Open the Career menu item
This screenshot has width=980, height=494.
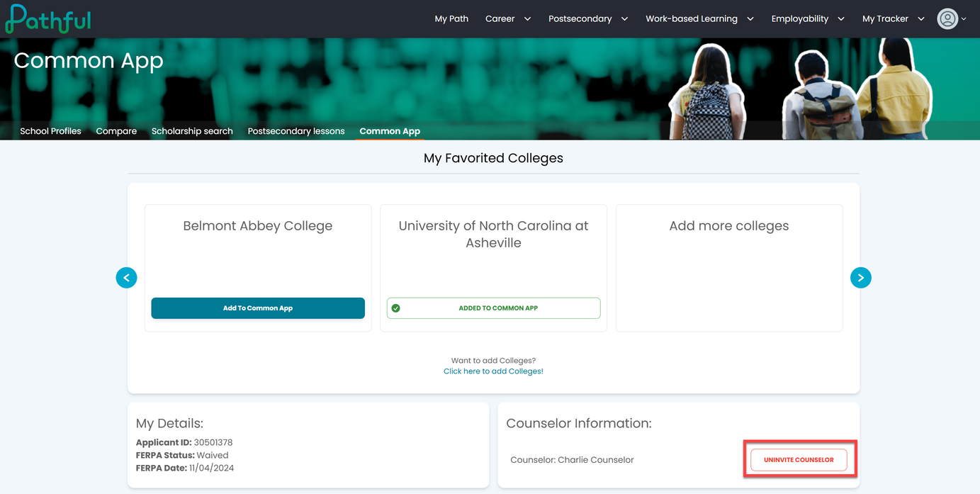pos(500,19)
